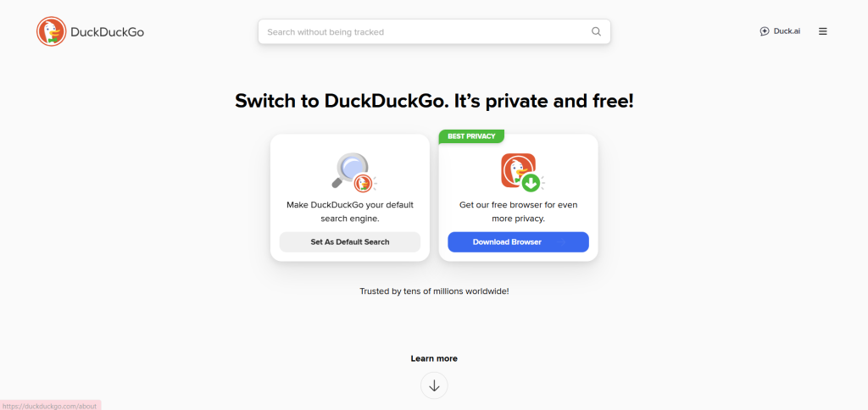The width and height of the screenshot is (868, 410).
Task: Open the hamburger menu in header
Action: coord(822,31)
